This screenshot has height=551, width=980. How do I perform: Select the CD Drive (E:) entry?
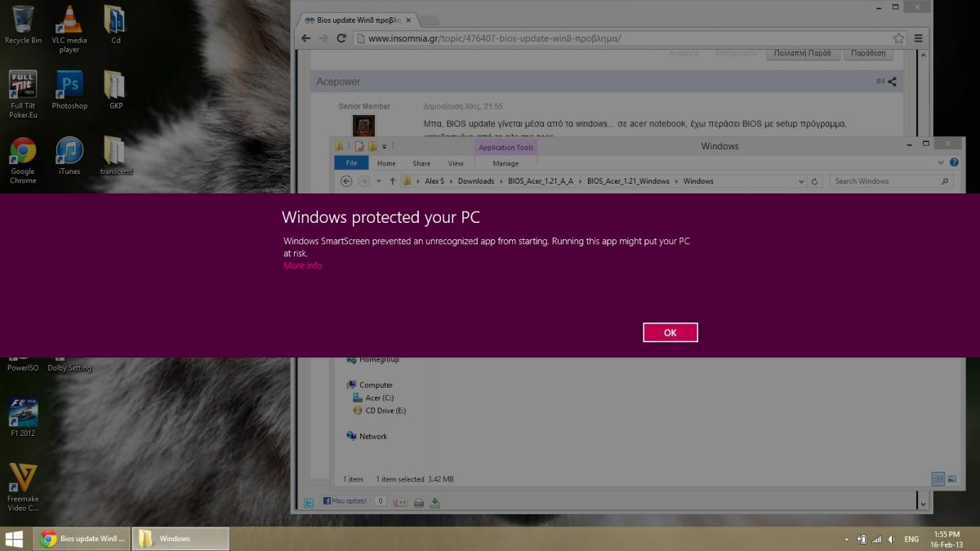coord(379,411)
